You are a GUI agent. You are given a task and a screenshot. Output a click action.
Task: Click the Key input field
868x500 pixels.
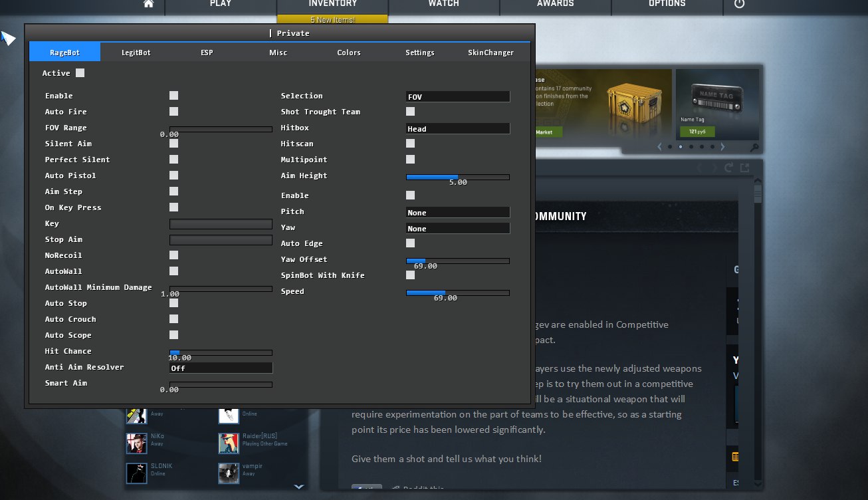click(x=221, y=224)
